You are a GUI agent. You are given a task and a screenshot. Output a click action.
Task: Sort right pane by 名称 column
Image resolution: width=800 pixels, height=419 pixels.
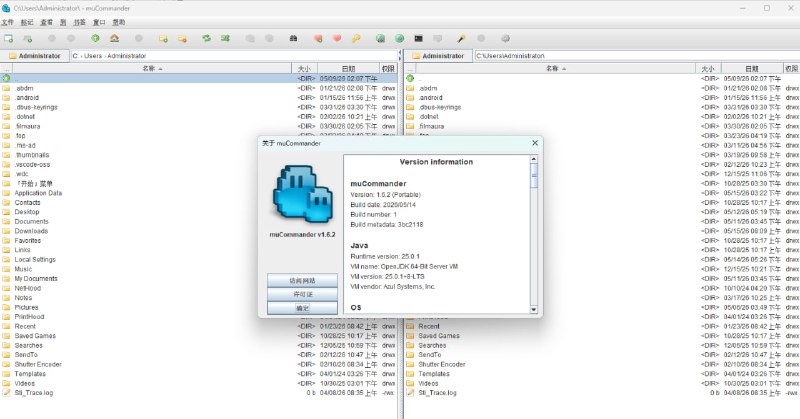coord(556,68)
